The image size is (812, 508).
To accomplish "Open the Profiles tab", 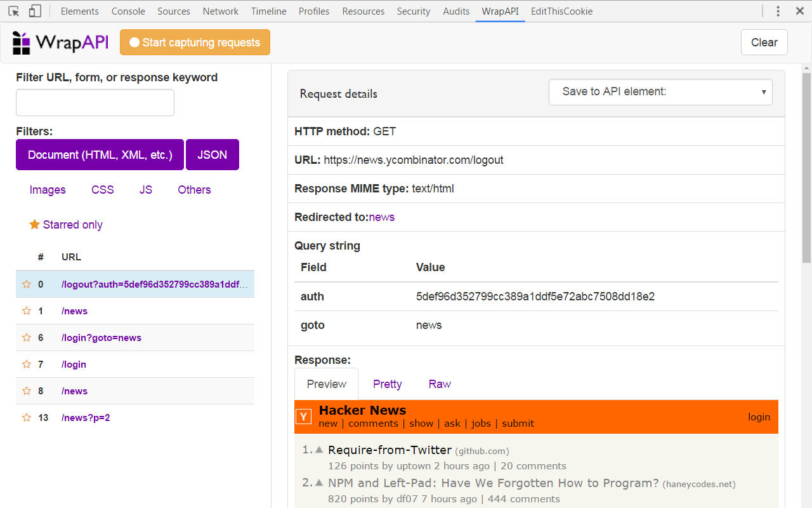I will 314,11.
